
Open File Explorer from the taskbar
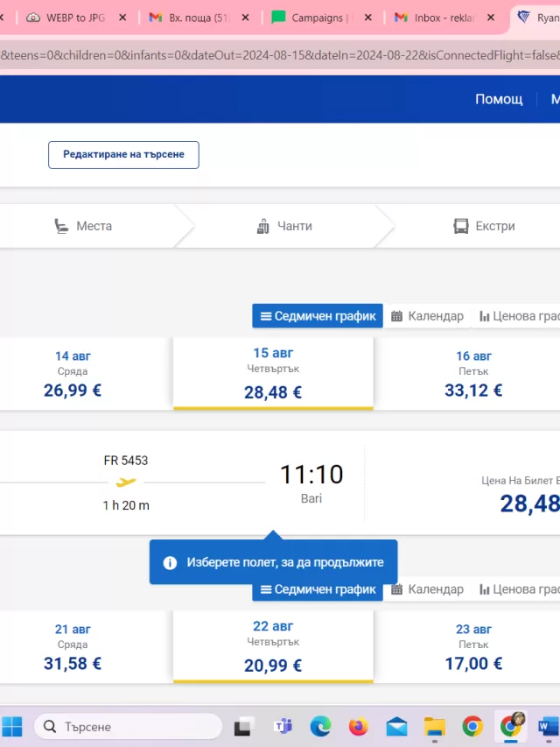434,727
